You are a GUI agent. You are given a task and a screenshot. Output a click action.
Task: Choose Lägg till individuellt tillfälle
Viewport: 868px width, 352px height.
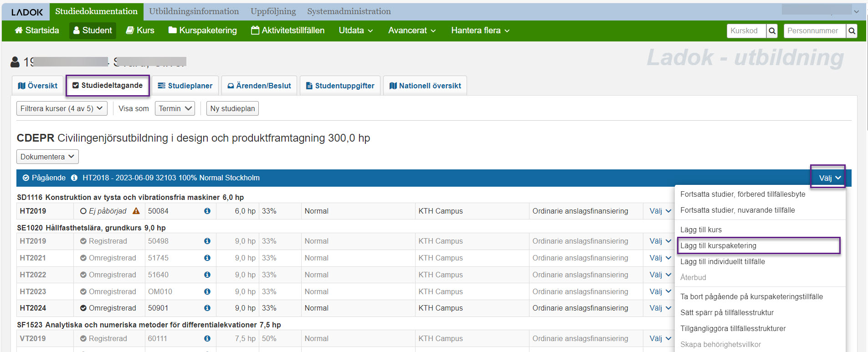(723, 262)
